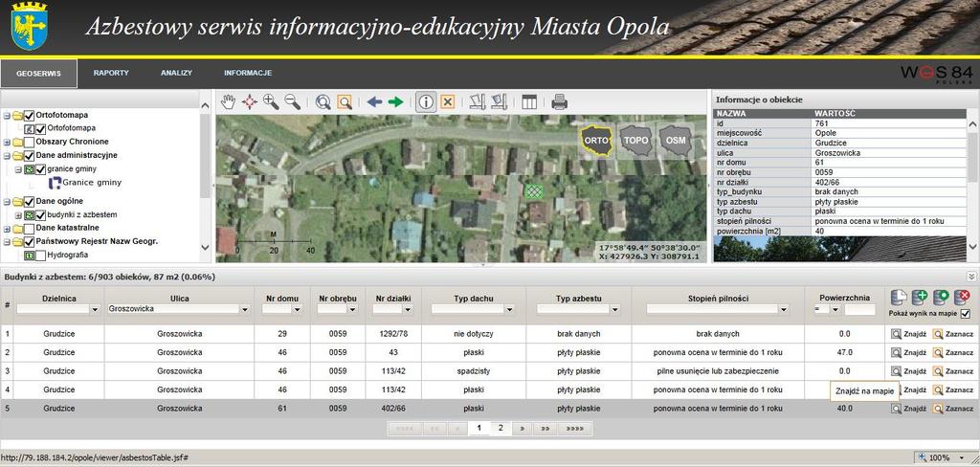The width and height of the screenshot is (980, 467).
Task: Click the zoom to full extent icon
Action: (323, 101)
